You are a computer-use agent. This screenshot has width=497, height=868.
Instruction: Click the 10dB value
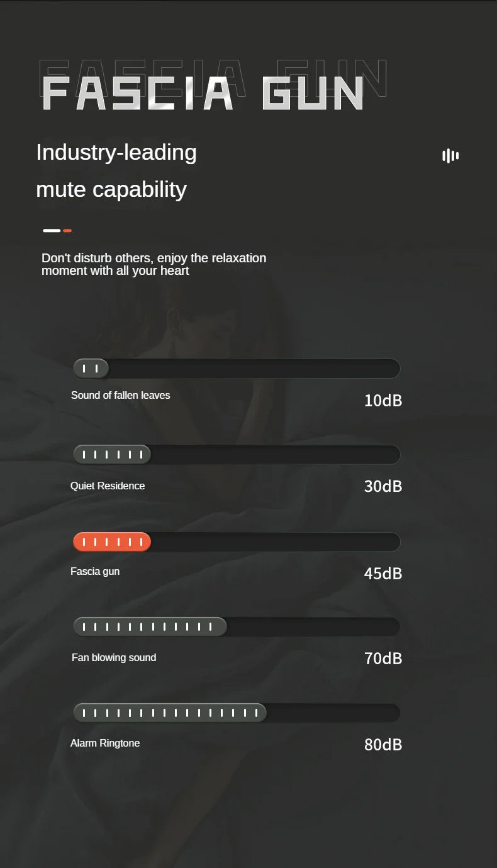tap(383, 401)
